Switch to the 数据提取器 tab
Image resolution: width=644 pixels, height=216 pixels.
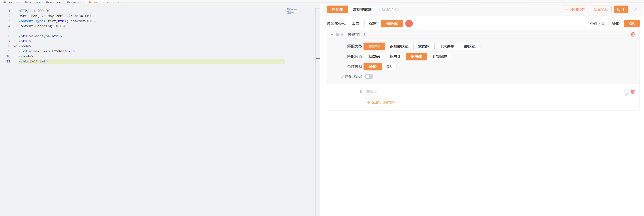[x=362, y=10]
